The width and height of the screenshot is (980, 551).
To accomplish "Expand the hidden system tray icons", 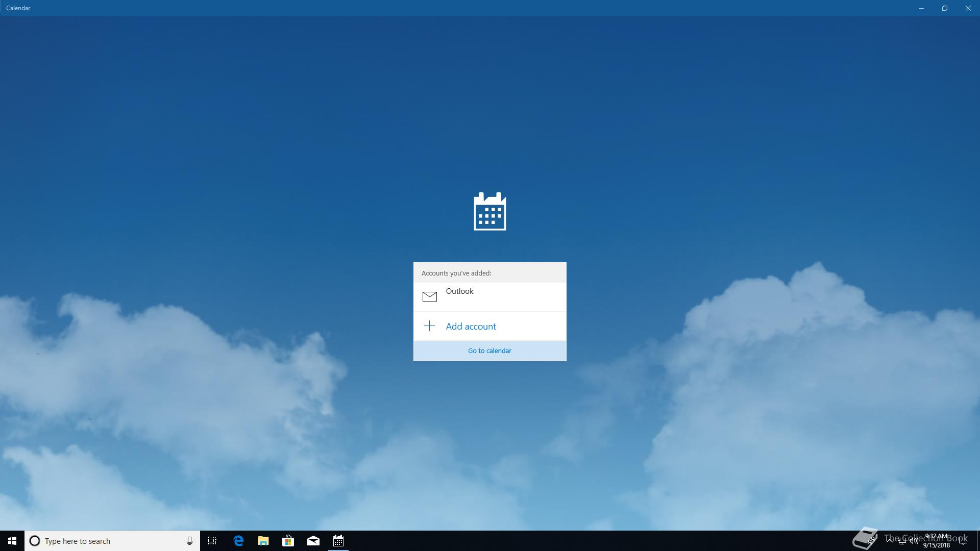I will (x=889, y=540).
